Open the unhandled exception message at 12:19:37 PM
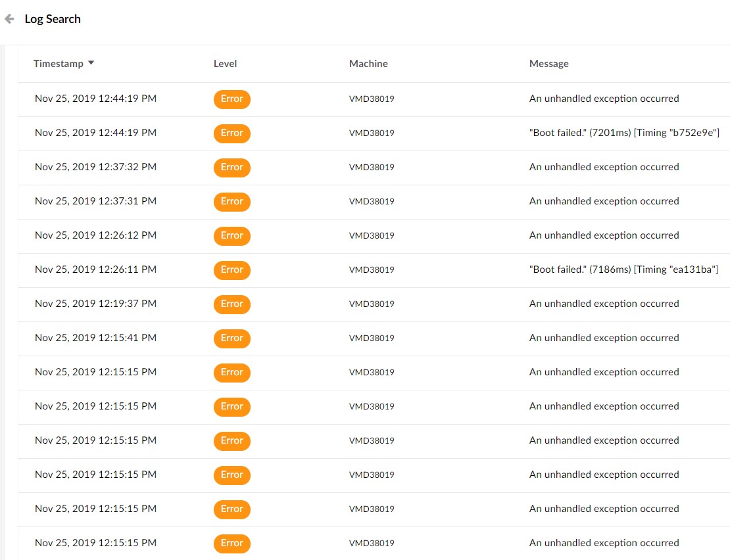Image resolution: width=730 pixels, height=560 pixels. 604,304
